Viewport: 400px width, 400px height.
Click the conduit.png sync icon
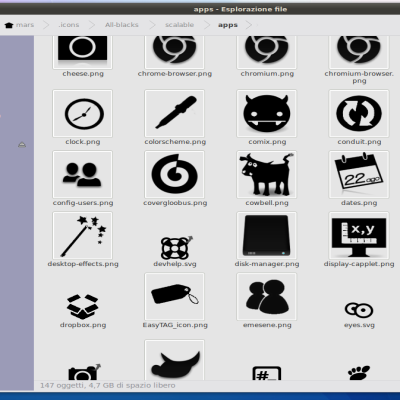click(359, 113)
